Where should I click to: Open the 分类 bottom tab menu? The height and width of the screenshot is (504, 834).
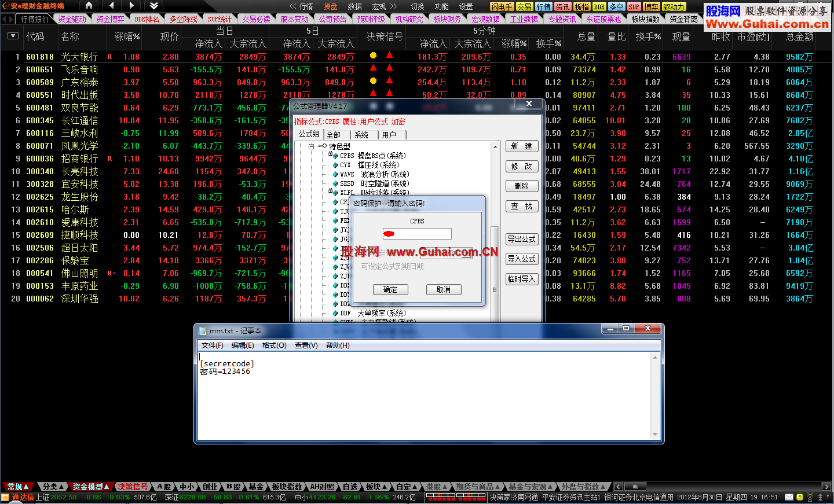click(x=53, y=487)
